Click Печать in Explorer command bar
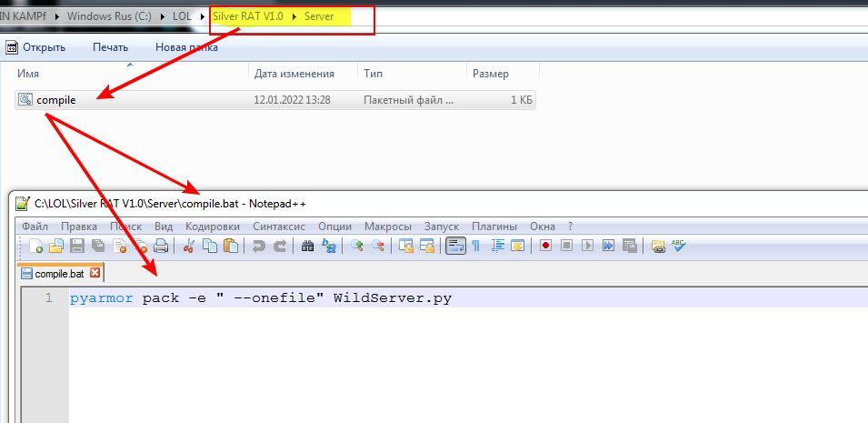 110,47
